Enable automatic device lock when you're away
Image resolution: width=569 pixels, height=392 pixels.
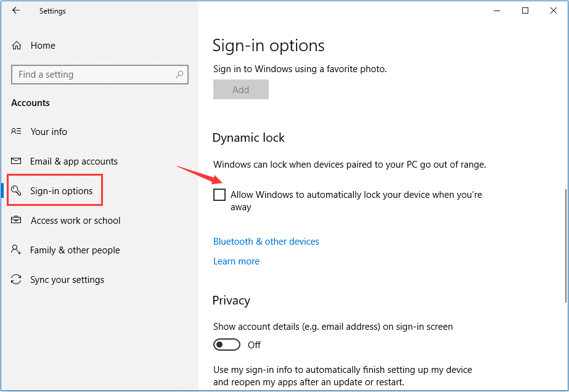tap(219, 194)
